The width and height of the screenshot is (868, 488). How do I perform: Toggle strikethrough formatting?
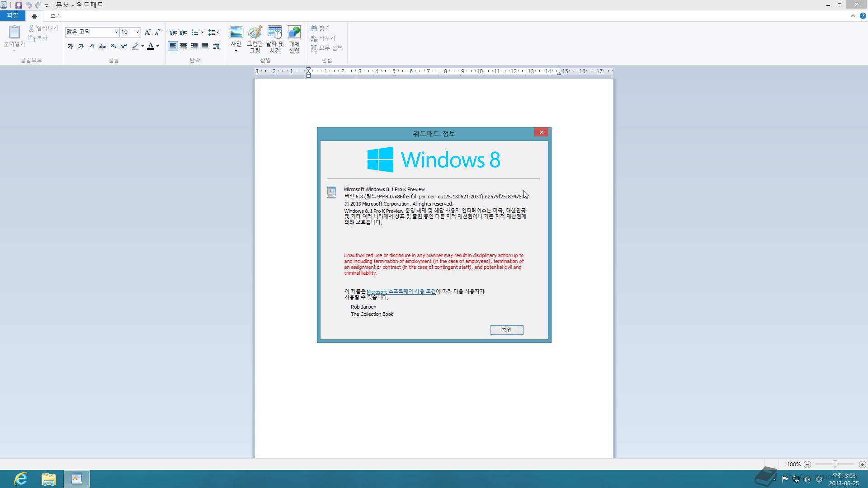coord(103,46)
